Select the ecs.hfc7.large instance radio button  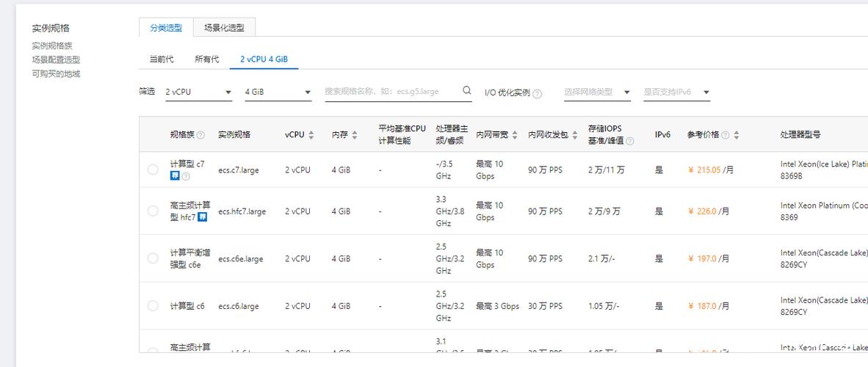153,211
